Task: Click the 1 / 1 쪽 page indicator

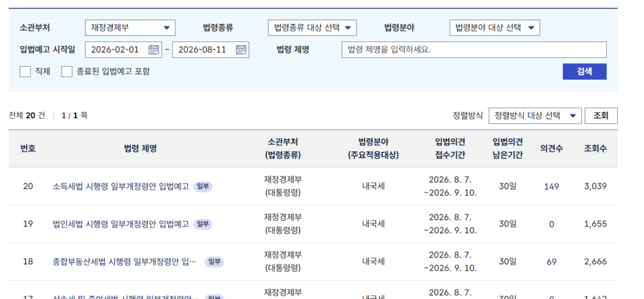Action: (74, 116)
